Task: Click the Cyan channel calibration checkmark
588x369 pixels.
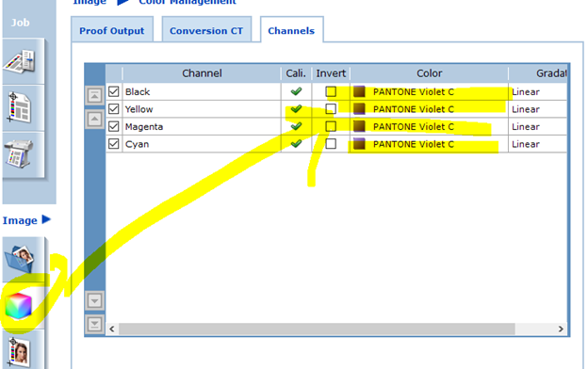Action: click(x=296, y=144)
